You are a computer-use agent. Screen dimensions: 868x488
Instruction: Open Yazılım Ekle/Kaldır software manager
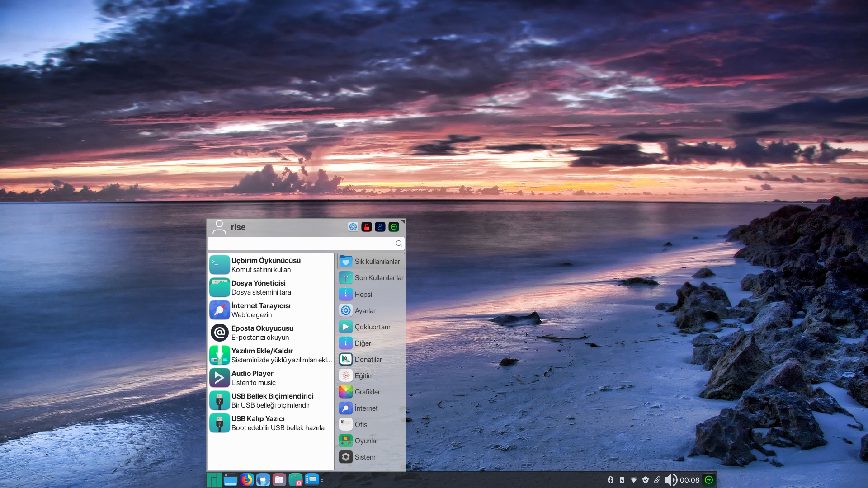(x=271, y=355)
